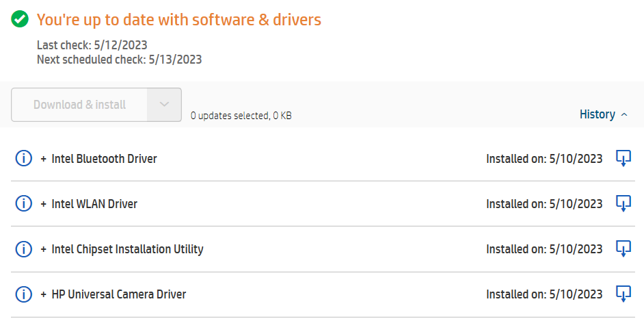Open the dropdown arrow beside Download & install
The width and height of the screenshot is (644, 319).
(x=164, y=105)
